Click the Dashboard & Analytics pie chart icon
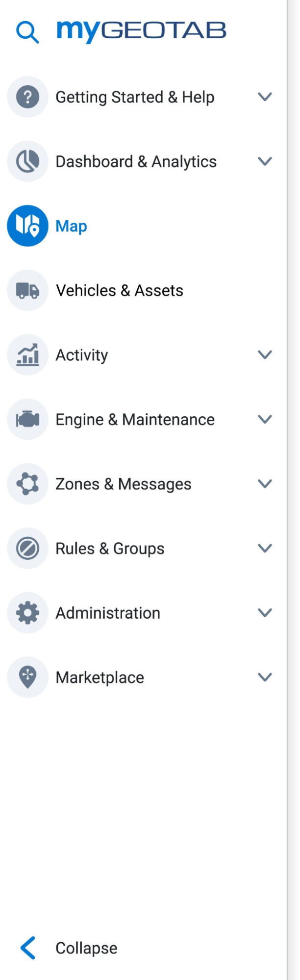Screen dimensions: 300x980 tap(27, 161)
